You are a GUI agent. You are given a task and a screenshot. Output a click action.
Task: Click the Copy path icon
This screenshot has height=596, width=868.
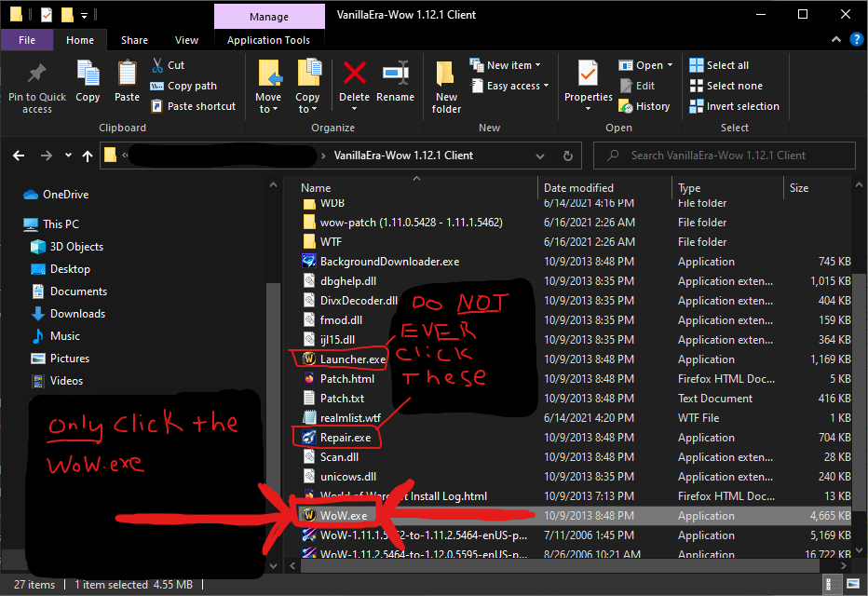157,86
